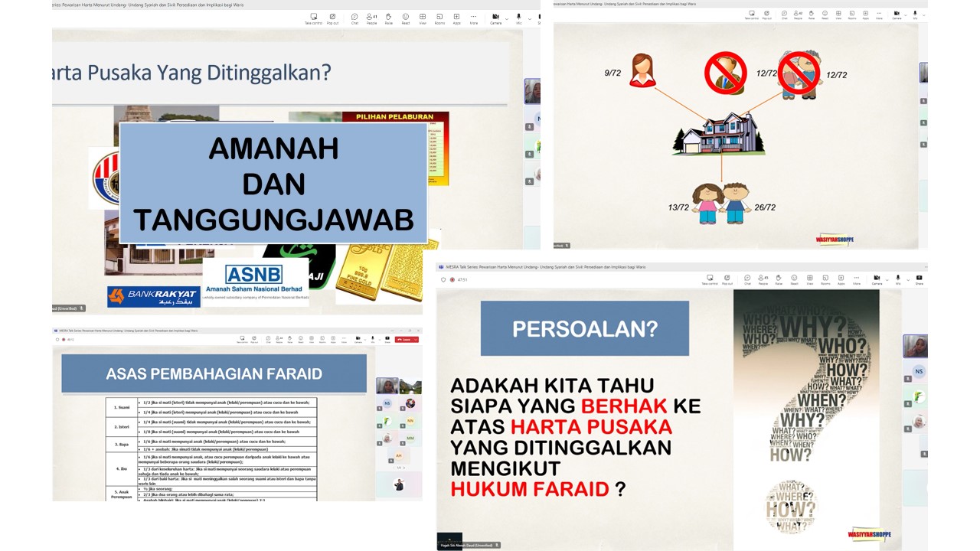Toggle Camera in house inheritance diagram window
The image size is (980, 551).
897,15
